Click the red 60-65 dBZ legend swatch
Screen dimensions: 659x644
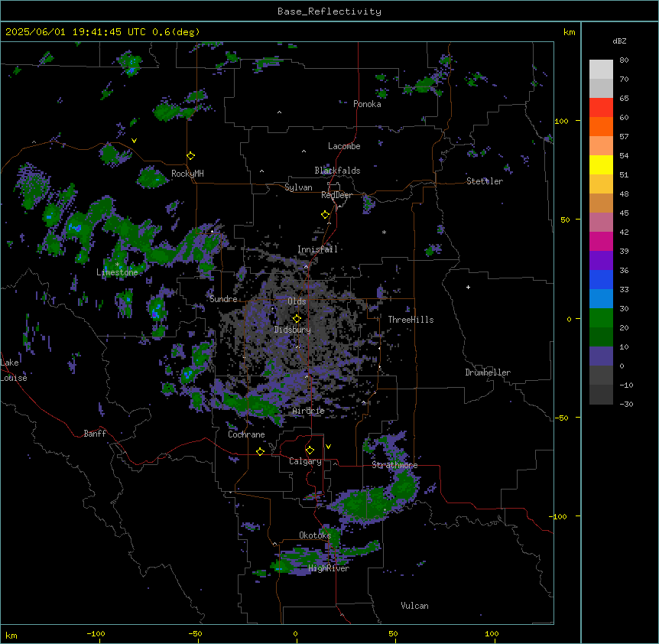tap(601, 107)
